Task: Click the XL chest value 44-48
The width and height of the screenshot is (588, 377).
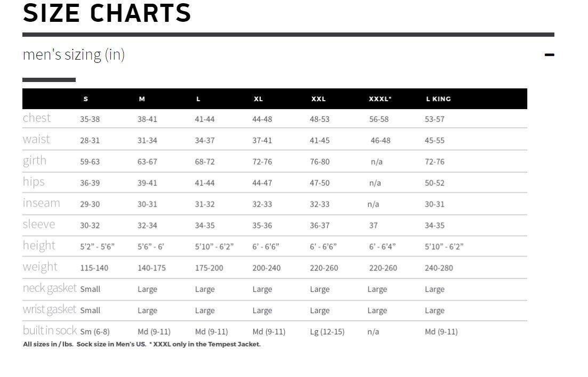Action: 262,119
